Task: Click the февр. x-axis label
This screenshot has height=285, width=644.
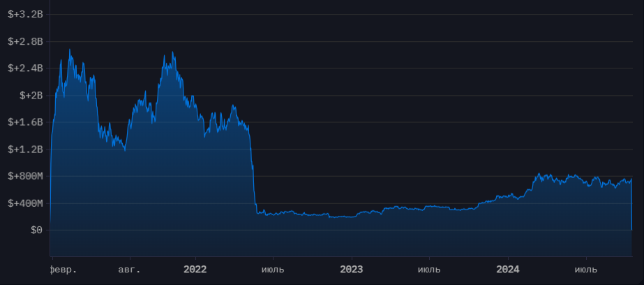Action: [63, 270]
